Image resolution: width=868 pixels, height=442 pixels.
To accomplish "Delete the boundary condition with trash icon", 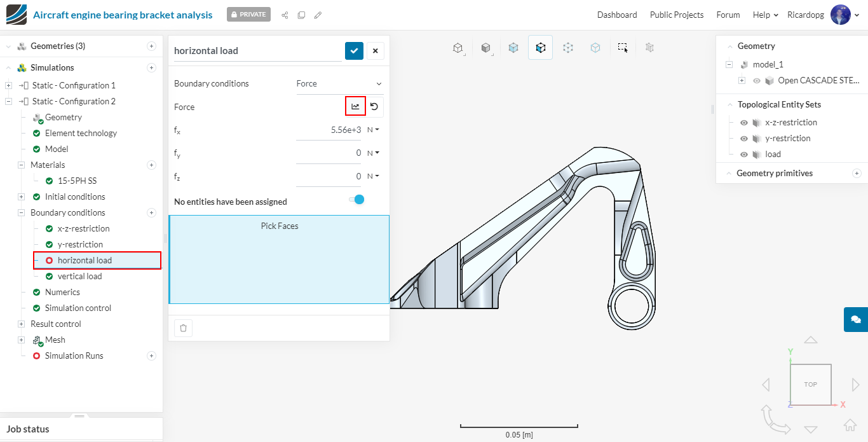I will coord(183,328).
